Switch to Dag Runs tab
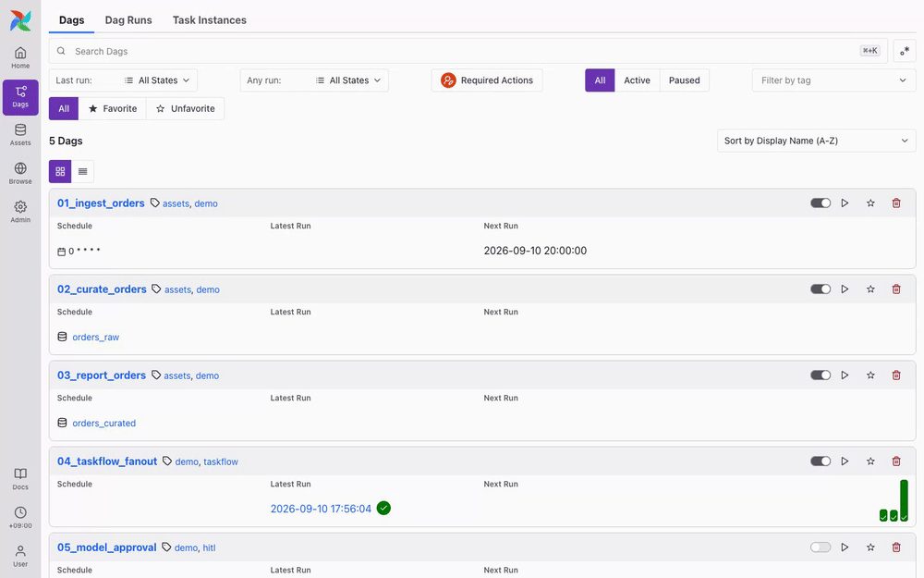The height and width of the screenshot is (578, 924). pos(128,20)
